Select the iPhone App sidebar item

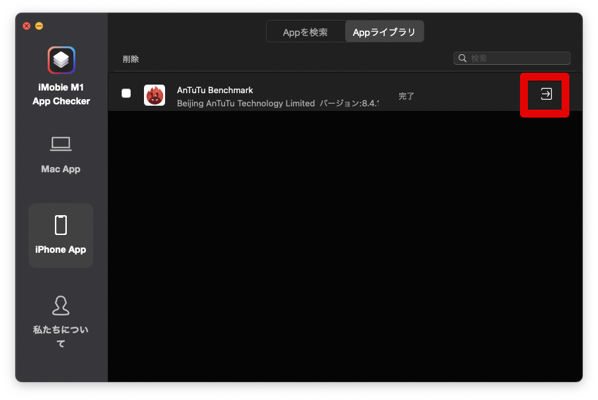pos(61,235)
